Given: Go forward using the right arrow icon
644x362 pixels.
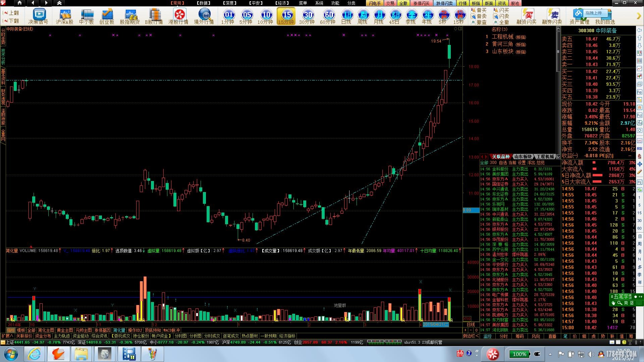Looking at the screenshot, I should click(x=46, y=3).
